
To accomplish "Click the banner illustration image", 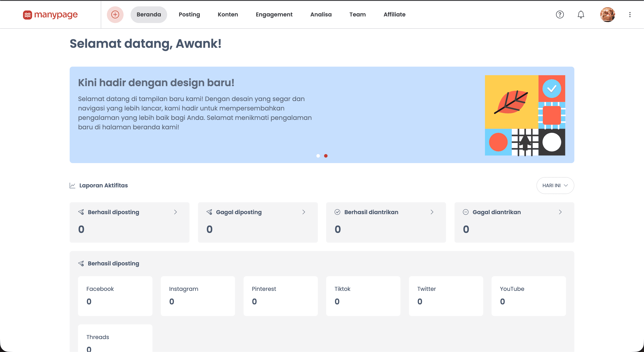I will click(x=525, y=115).
